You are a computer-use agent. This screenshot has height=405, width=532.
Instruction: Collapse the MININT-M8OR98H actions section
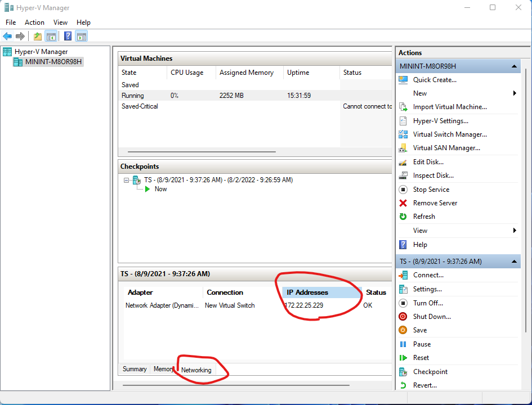coord(515,66)
